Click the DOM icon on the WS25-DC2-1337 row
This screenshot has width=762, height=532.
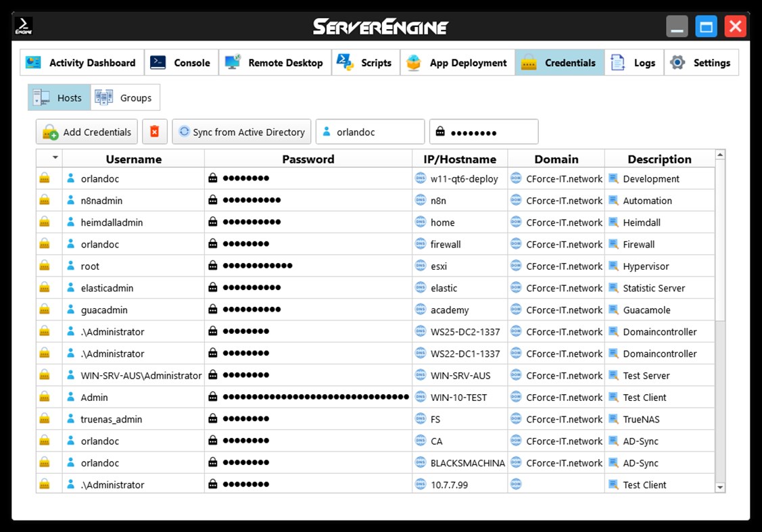pos(515,331)
